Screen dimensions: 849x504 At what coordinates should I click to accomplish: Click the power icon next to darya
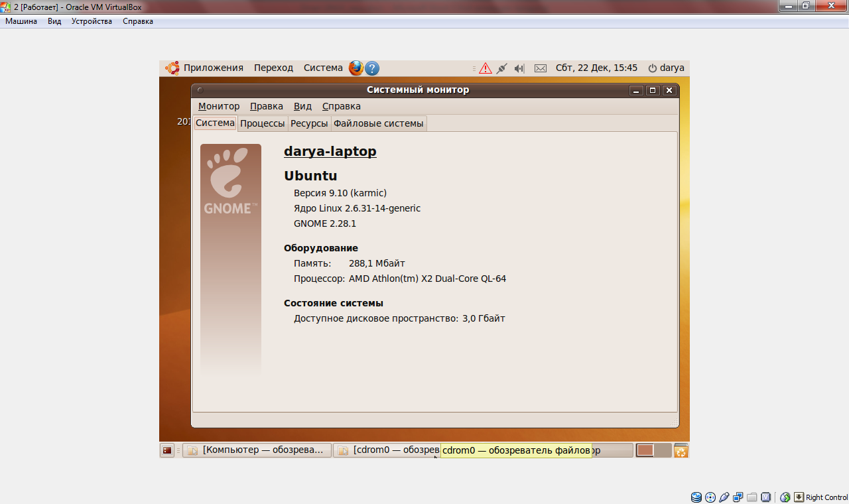(653, 68)
